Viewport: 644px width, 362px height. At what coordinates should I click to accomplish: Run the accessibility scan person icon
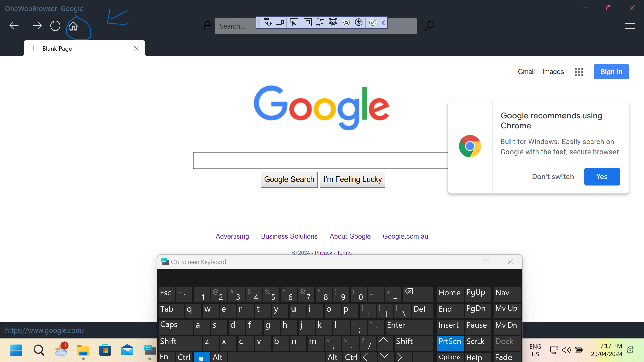(x=359, y=22)
